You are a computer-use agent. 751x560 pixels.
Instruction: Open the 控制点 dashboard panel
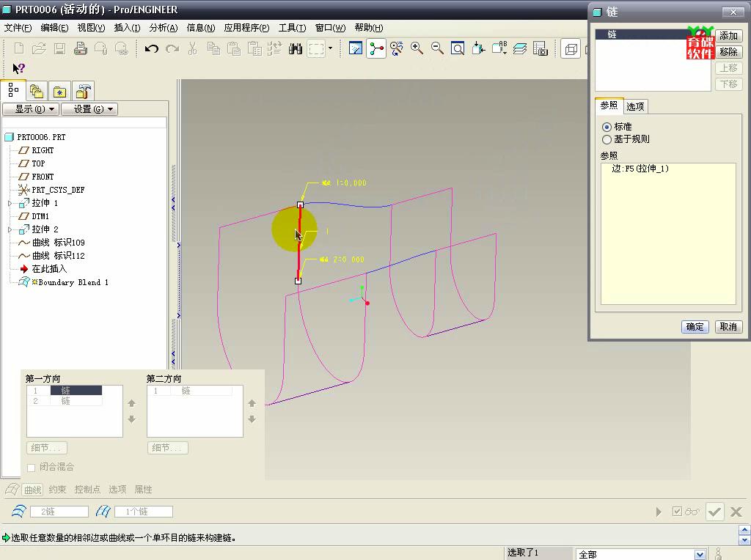(88, 489)
